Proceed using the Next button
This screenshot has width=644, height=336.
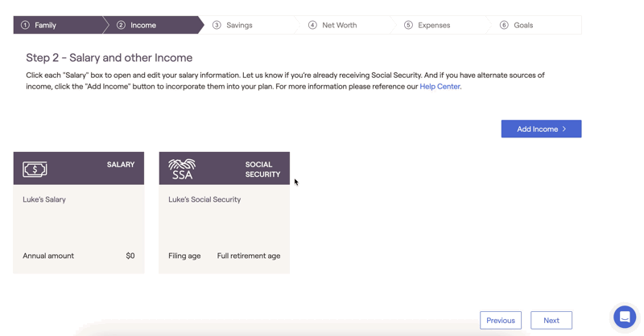pyautogui.click(x=551, y=321)
